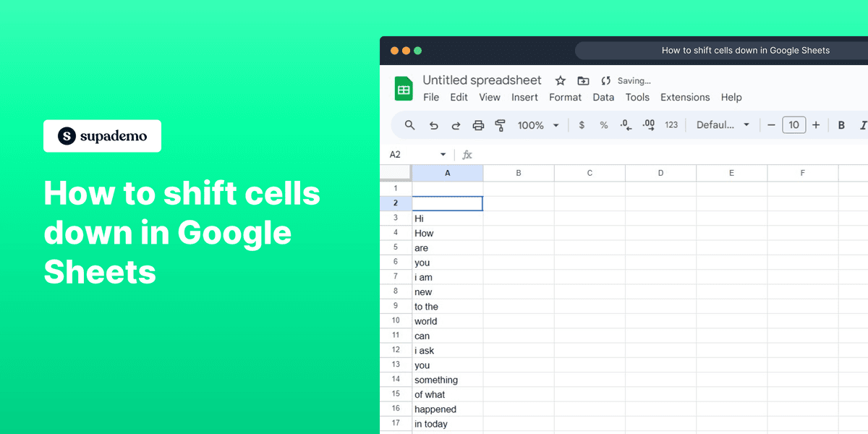This screenshot has height=434, width=868.
Task: Increase font size with the plus button
Action: pyautogui.click(x=816, y=124)
